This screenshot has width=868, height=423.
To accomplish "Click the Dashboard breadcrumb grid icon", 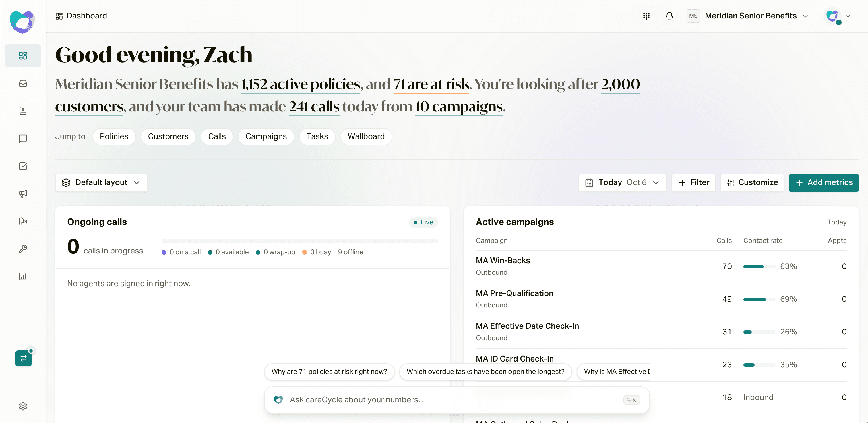I will 59,16.
